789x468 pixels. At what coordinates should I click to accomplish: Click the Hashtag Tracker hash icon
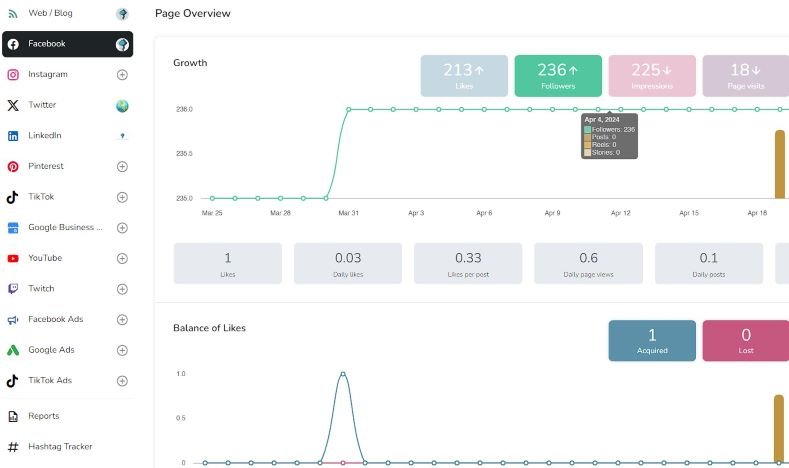(x=13, y=447)
